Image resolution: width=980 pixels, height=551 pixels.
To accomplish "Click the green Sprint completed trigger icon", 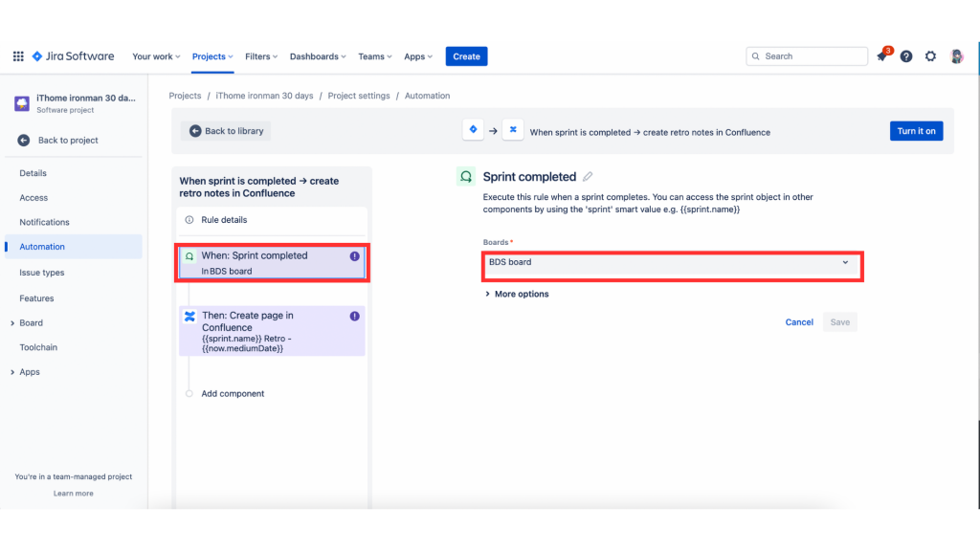I will click(x=466, y=177).
